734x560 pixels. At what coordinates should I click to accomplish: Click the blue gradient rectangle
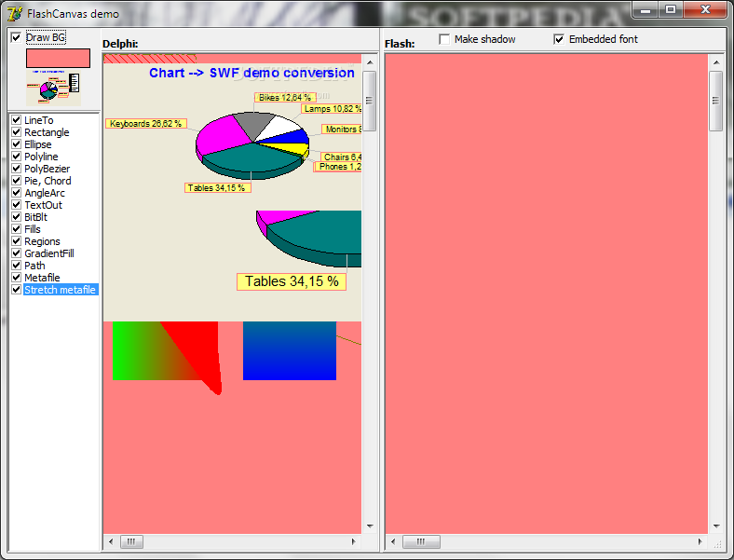point(290,350)
